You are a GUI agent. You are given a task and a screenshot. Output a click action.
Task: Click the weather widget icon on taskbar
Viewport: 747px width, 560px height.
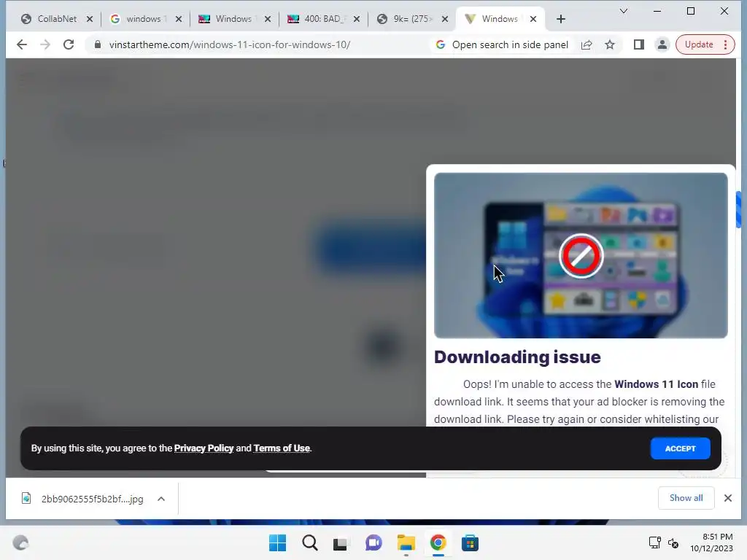(21, 542)
